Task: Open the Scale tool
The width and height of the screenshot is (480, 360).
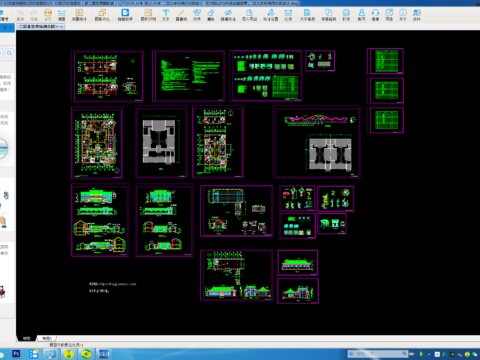Action: tap(288, 15)
